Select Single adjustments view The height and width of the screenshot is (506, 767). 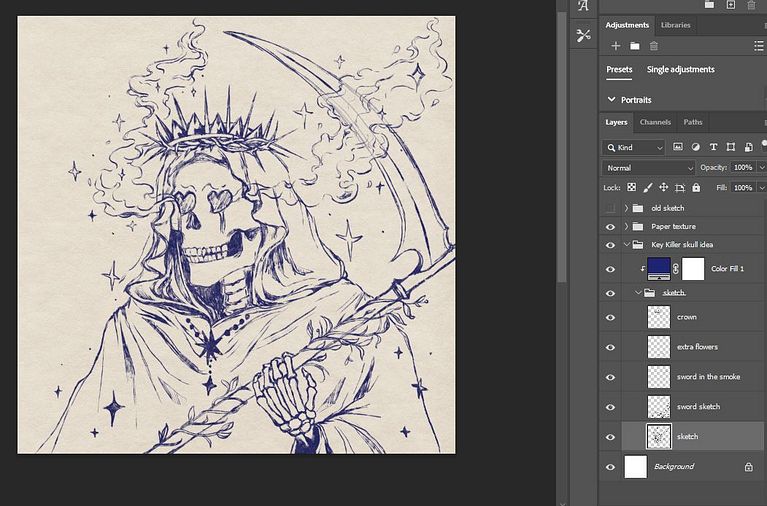680,70
